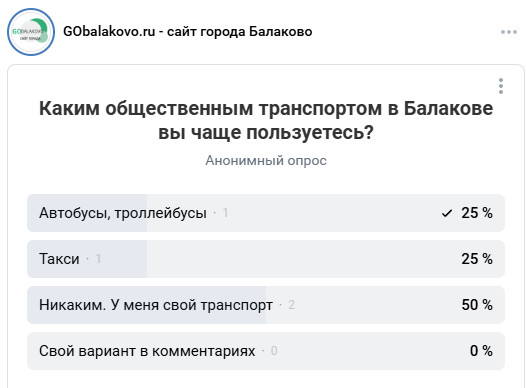Vote for 'Никаким. У меня свой транспорт'

(266, 305)
